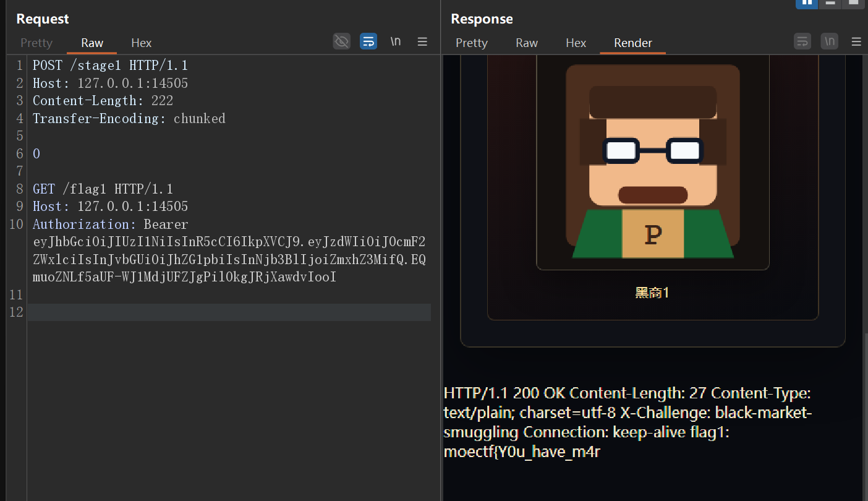Click the "Response" panel heading
The height and width of the screenshot is (501, 868).
(x=482, y=19)
